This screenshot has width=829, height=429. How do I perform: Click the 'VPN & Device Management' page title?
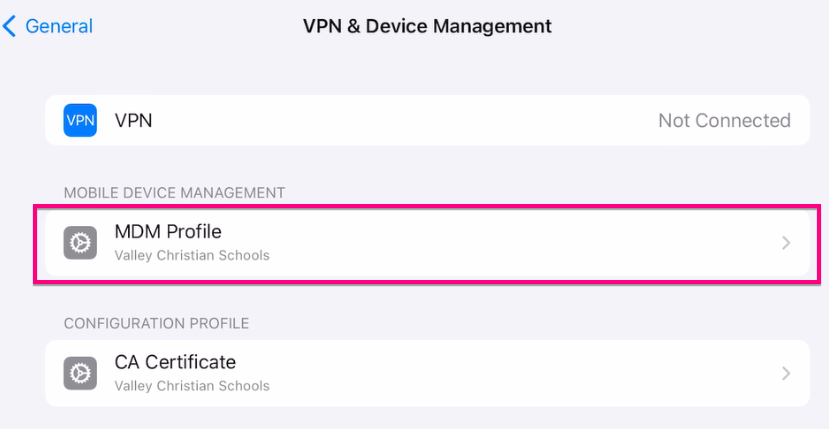[x=427, y=26]
